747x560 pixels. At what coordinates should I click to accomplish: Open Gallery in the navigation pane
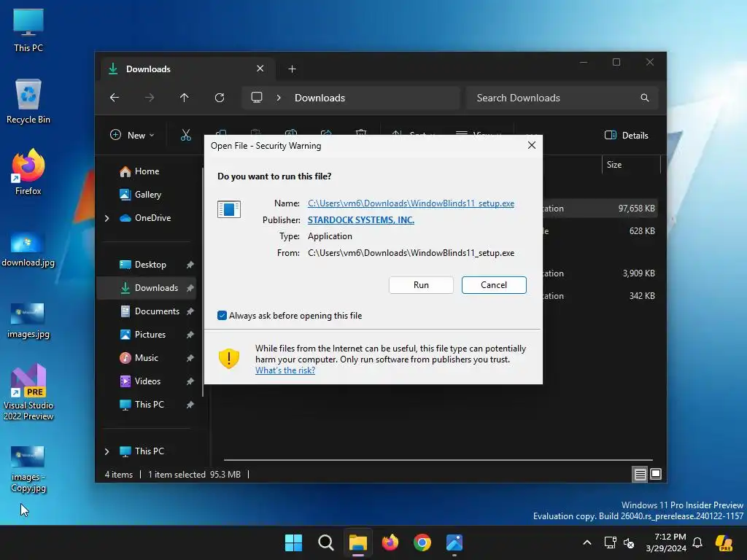(147, 194)
